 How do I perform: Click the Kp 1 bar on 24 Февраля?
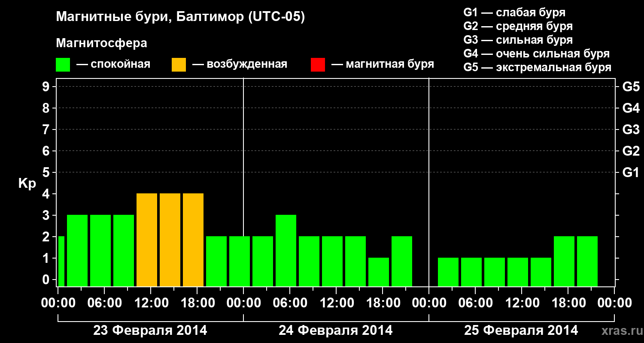(379, 272)
